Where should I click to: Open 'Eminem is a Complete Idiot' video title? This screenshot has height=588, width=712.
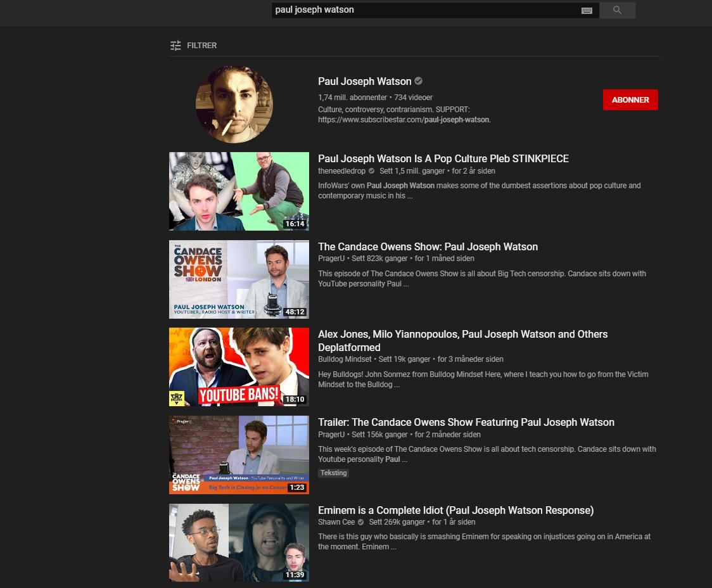click(455, 510)
